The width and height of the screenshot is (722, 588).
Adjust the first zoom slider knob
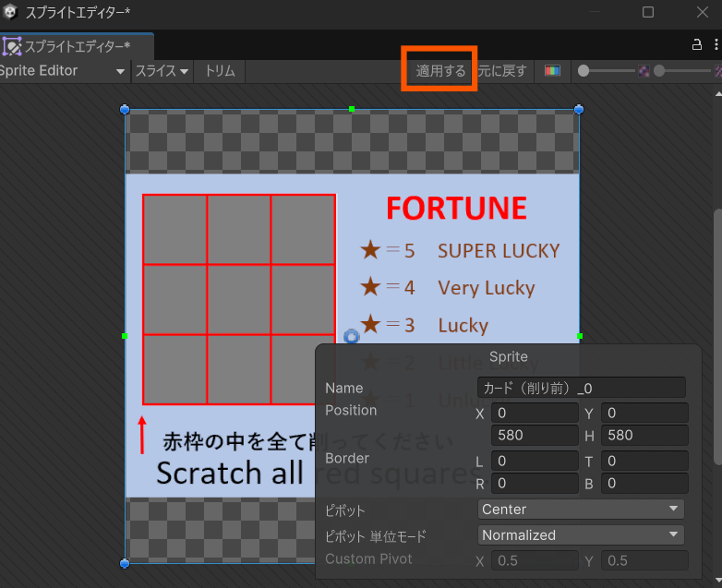584,71
